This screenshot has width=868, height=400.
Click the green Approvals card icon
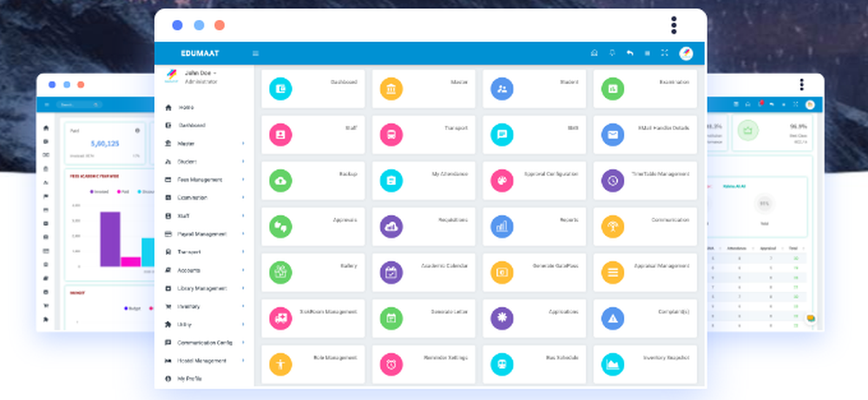pos(280,226)
